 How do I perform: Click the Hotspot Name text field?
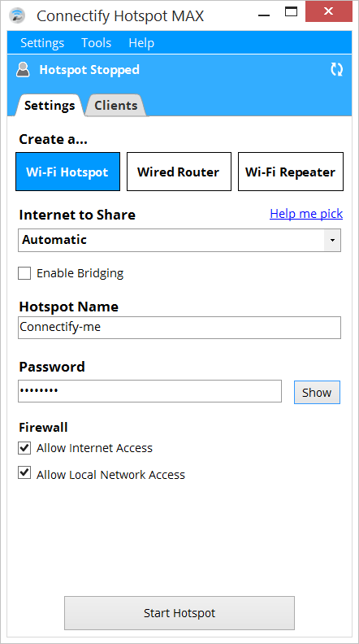(x=179, y=328)
